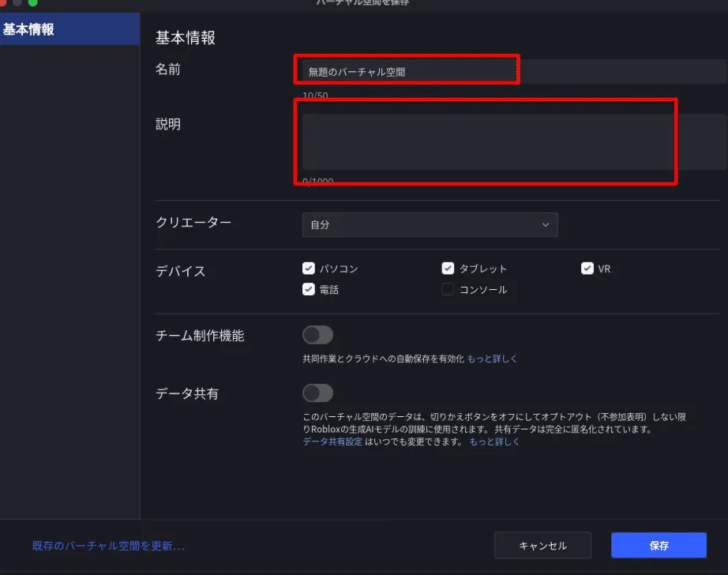
Task: Turn on the チーム制作機能 switch
Action: [x=317, y=335]
